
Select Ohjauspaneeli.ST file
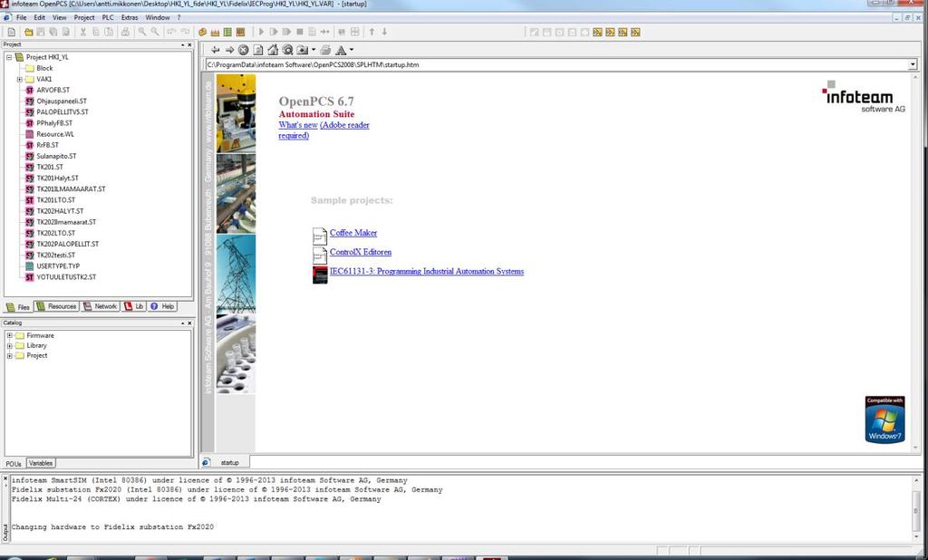[x=62, y=101]
